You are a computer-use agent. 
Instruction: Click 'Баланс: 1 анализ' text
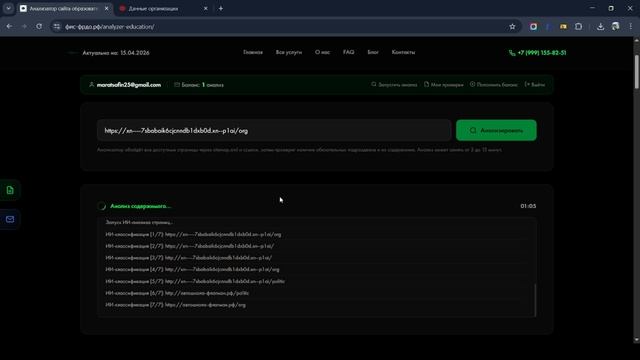[x=202, y=85]
